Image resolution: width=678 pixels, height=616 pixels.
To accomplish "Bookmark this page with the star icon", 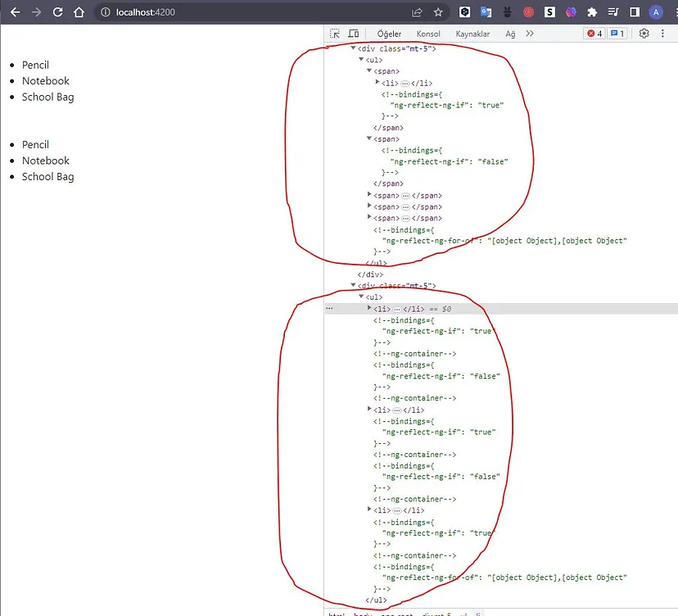I will 438,12.
